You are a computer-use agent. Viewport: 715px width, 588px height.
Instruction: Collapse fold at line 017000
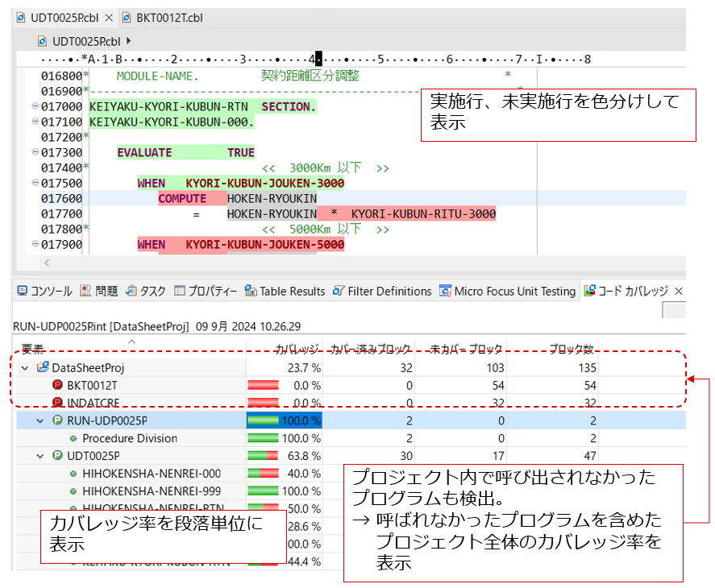click(35, 106)
